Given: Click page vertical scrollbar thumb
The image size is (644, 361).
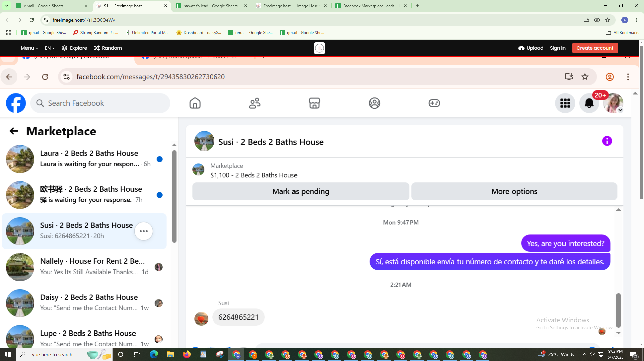Looking at the screenshot, I should (x=641, y=122).
